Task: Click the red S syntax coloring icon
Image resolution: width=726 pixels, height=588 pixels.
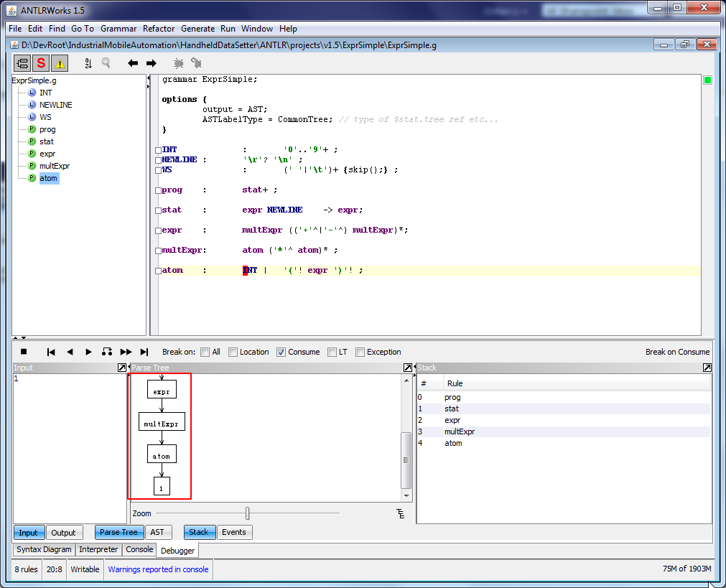Action: [41, 63]
